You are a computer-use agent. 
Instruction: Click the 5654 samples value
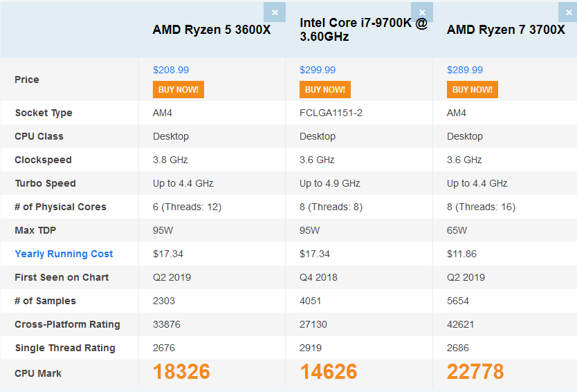pos(458,301)
